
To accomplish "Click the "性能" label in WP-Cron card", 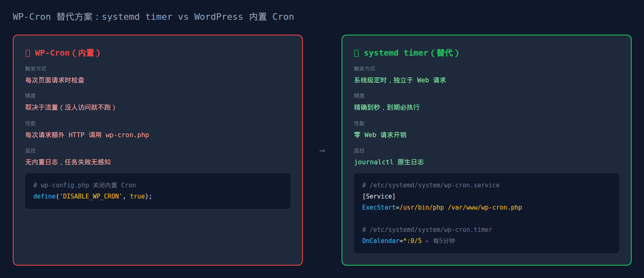I will 30,124.
